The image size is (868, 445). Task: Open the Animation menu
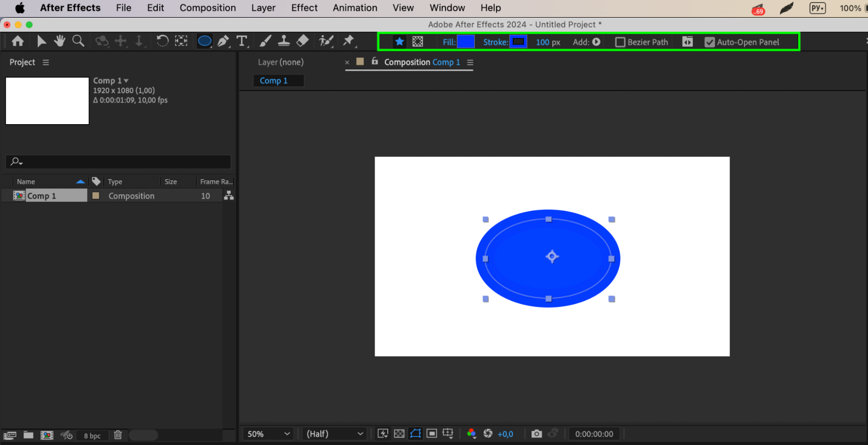tap(355, 8)
